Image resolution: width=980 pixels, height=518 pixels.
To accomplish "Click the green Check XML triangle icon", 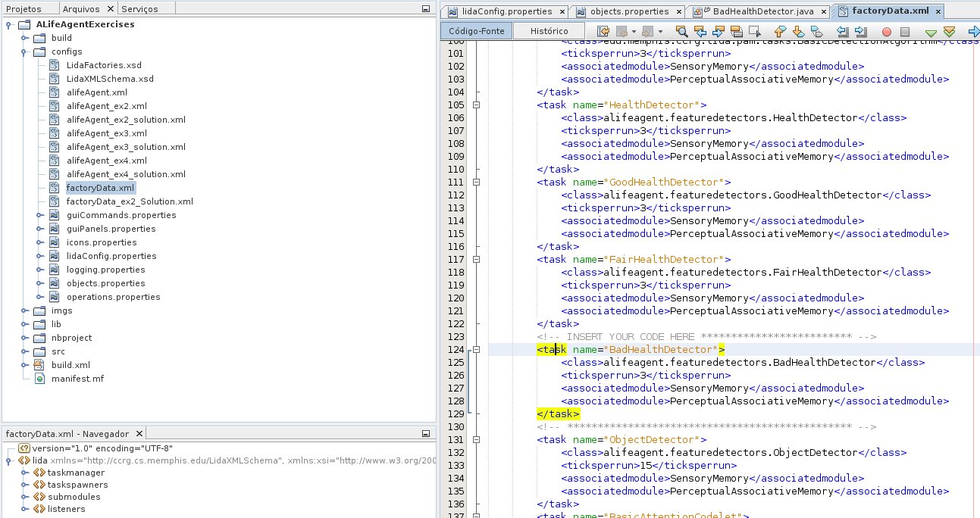I will [x=930, y=32].
